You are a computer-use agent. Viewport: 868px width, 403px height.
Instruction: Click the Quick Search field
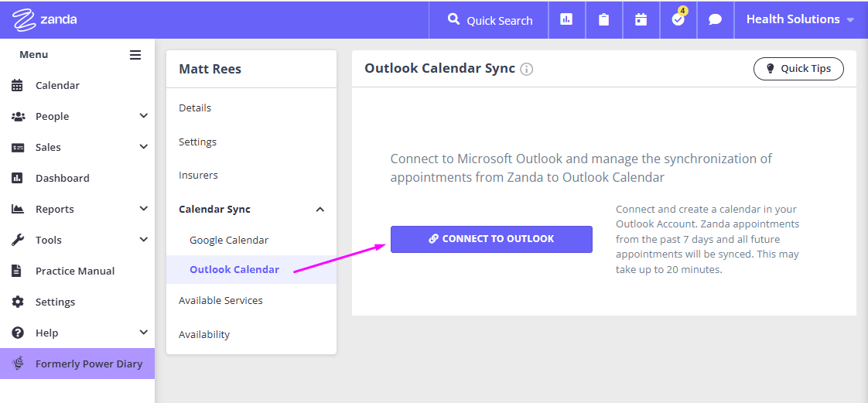pyautogui.click(x=490, y=20)
